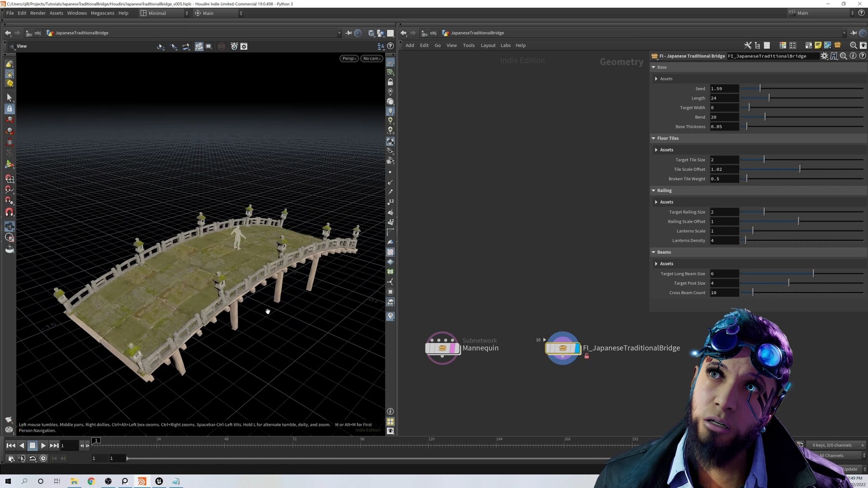Click the back navigation arrow above the viewport
Viewport: 868px width, 488px height.
pyautogui.click(x=8, y=33)
